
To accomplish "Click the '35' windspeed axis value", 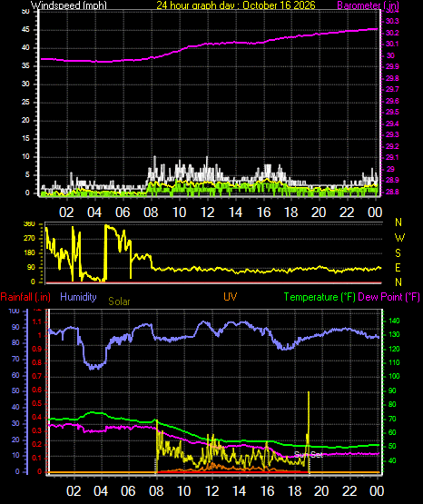I will click(25, 66).
